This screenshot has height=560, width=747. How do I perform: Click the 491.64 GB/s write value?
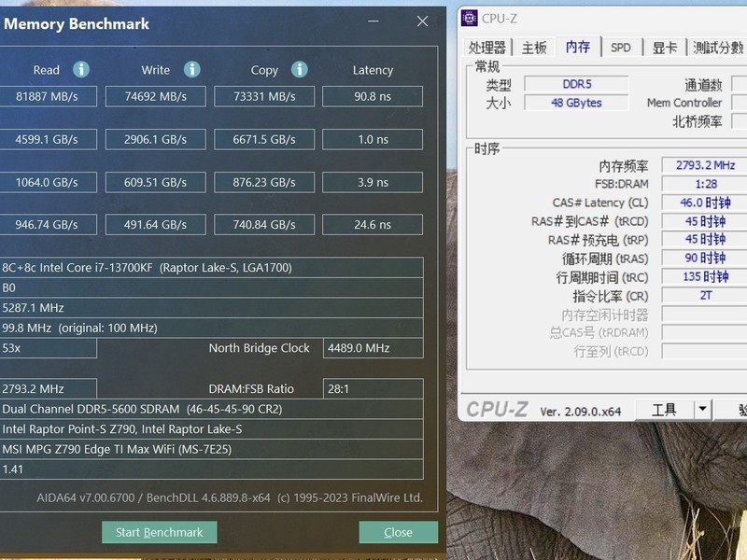tap(156, 224)
